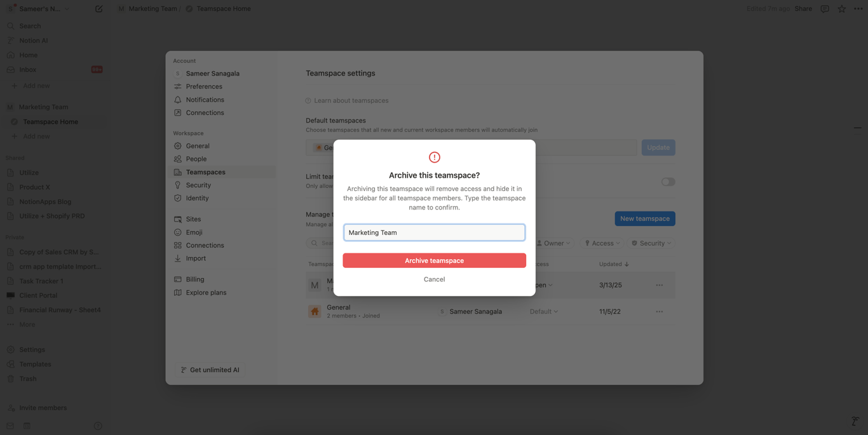
Task: Open Notion AI in sidebar
Action: click(54, 41)
